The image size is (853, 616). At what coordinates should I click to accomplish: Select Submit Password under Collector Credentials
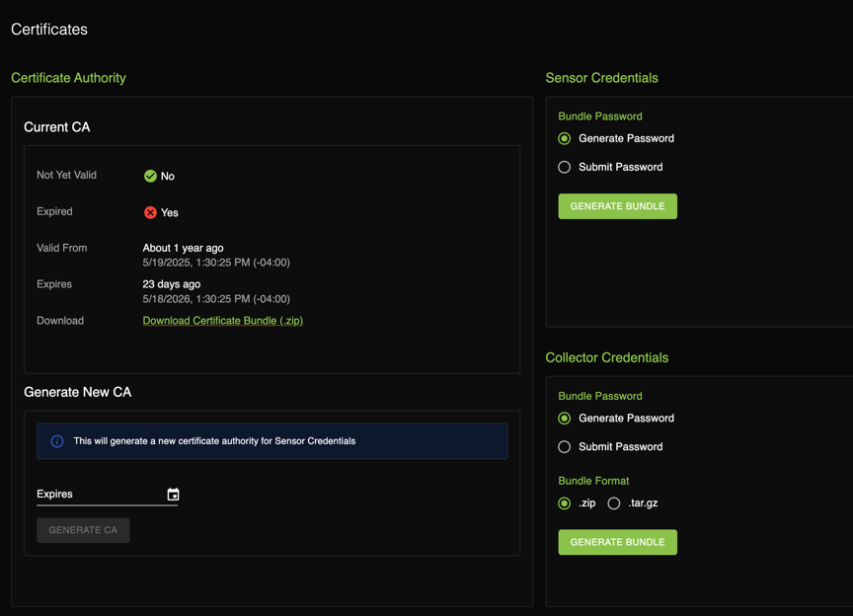pyautogui.click(x=564, y=447)
